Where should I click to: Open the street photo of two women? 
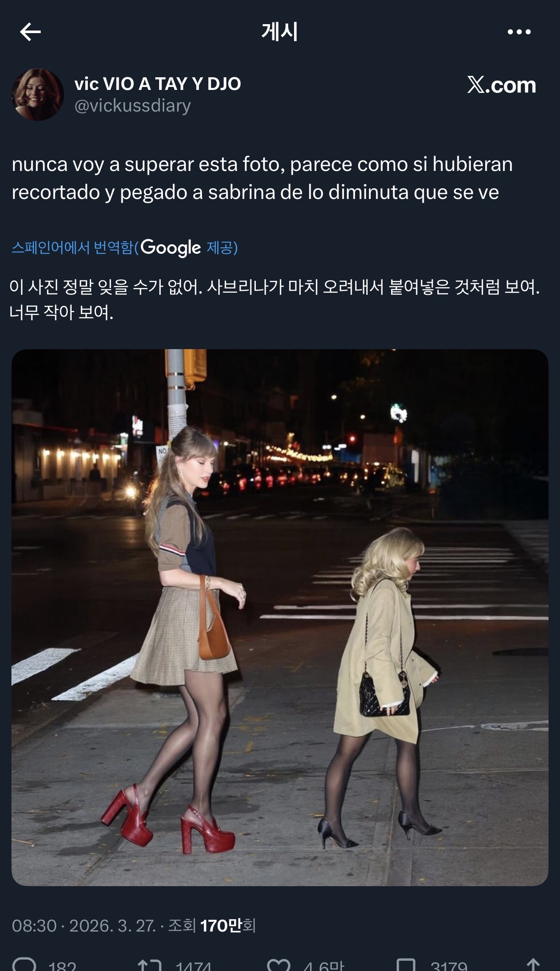click(x=280, y=617)
